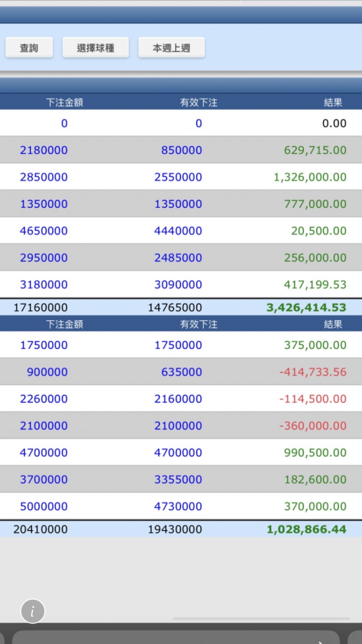362x644 pixels.
Task: Open the 3355000 valid bet link
Action: [178, 479]
